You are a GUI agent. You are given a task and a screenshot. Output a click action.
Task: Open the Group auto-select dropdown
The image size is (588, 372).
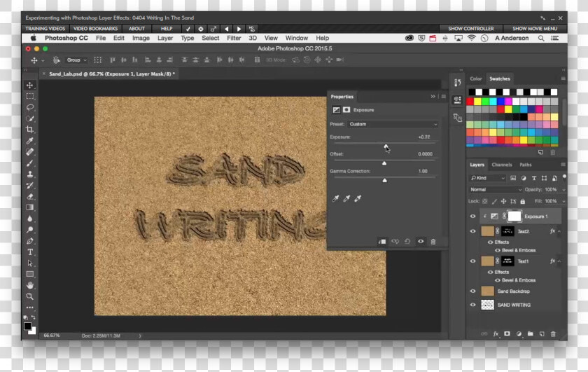(76, 60)
